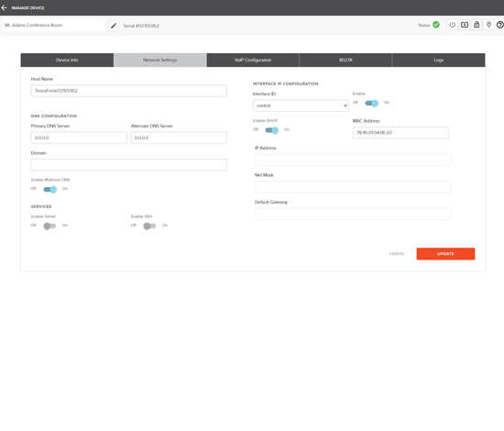504x431 pixels.
Task: Click the green status checkmark
Action: tap(436, 25)
